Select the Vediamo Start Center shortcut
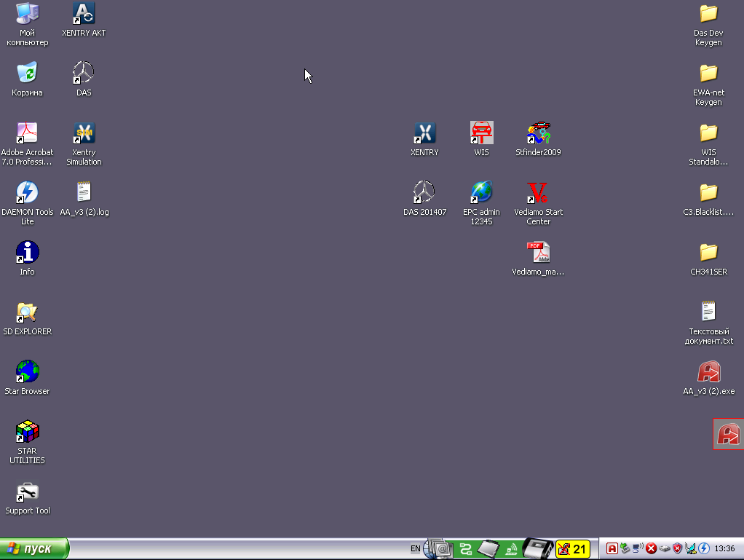 coord(538,203)
